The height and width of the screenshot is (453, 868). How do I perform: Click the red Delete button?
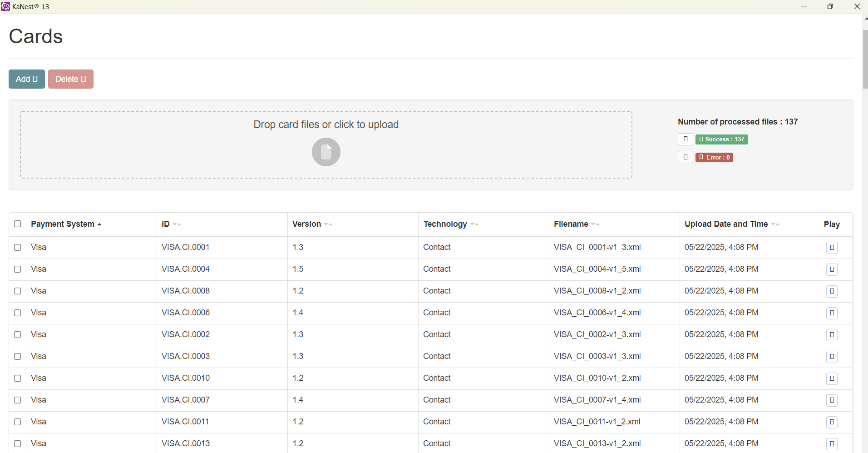pyautogui.click(x=71, y=79)
